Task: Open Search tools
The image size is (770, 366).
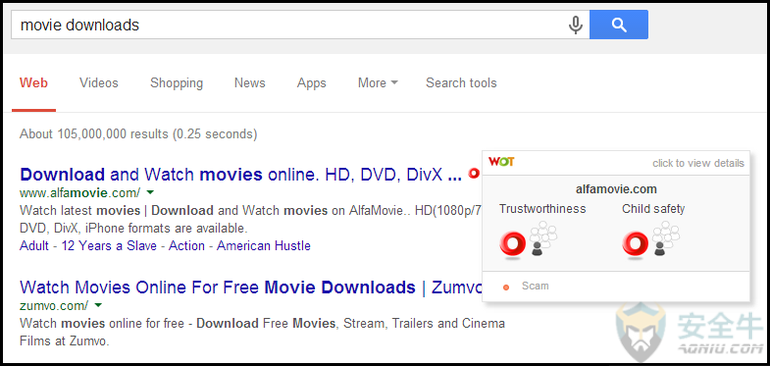Action: tap(461, 83)
